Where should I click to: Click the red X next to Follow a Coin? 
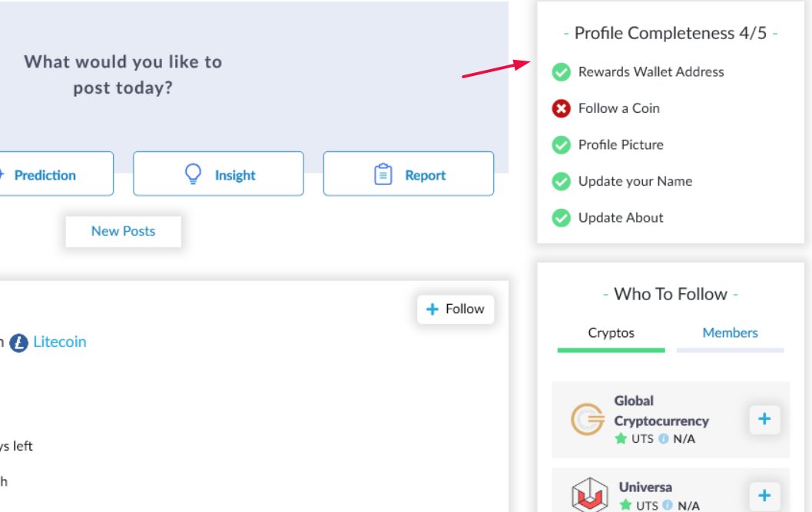(x=561, y=109)
